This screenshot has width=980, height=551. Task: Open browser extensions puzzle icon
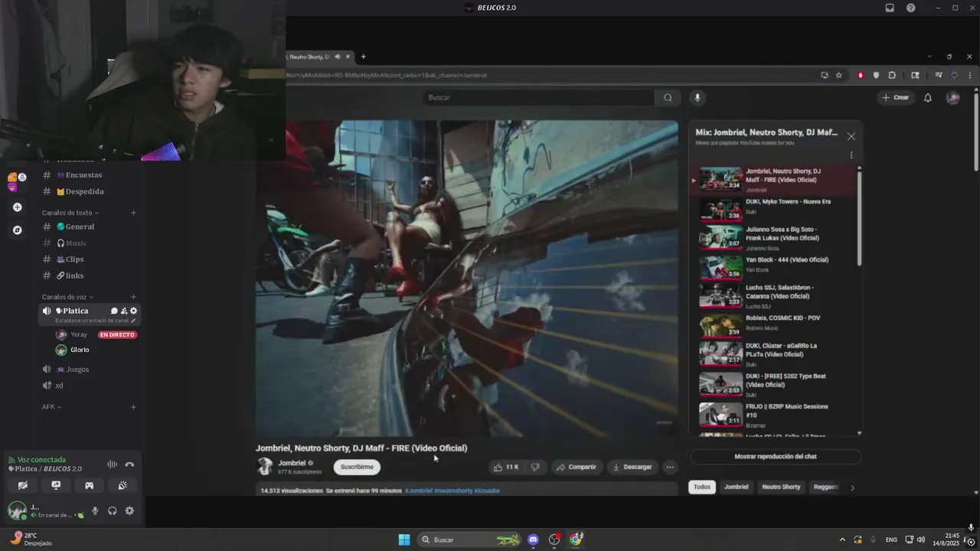[x=892, y=75]
